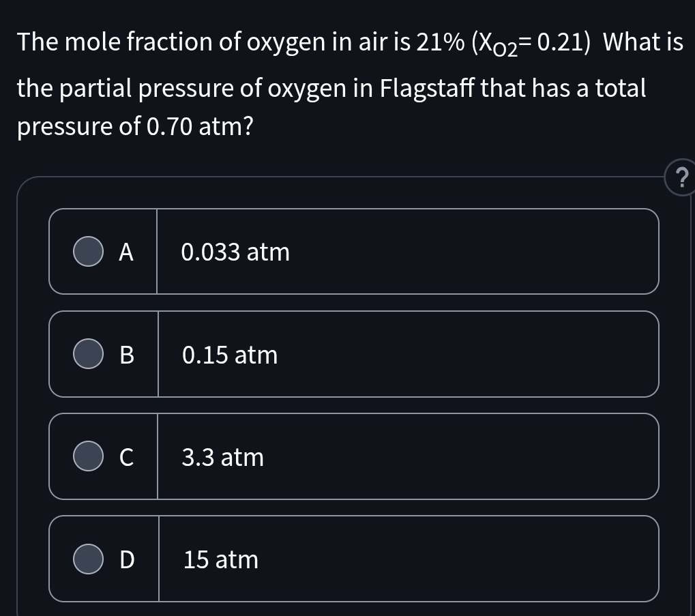Click the letter label B
The height and width of the screenshot is (616, 695).
[x=126, y=354]
